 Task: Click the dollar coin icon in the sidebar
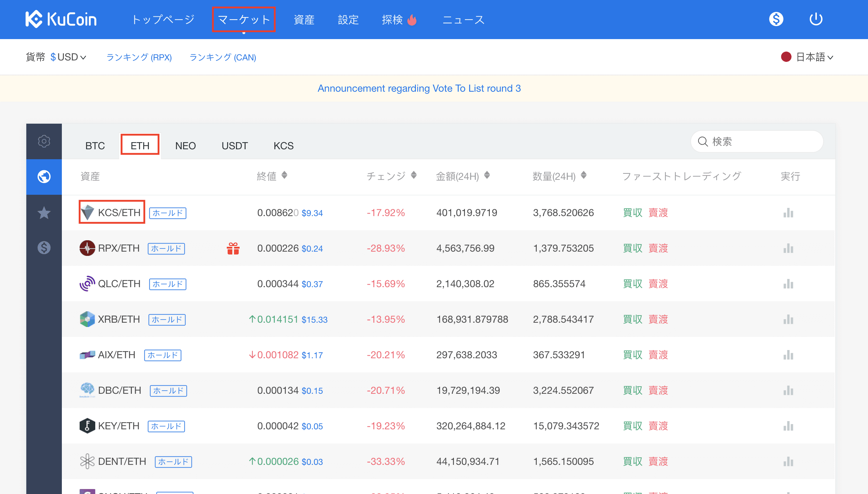(x=44, y=248)
